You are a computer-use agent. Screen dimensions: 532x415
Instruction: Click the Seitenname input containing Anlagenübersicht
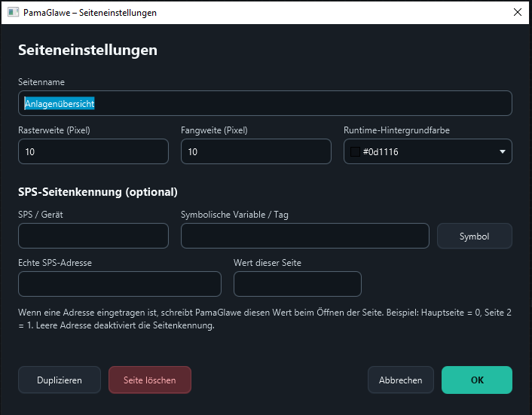(x=265, y=103)
